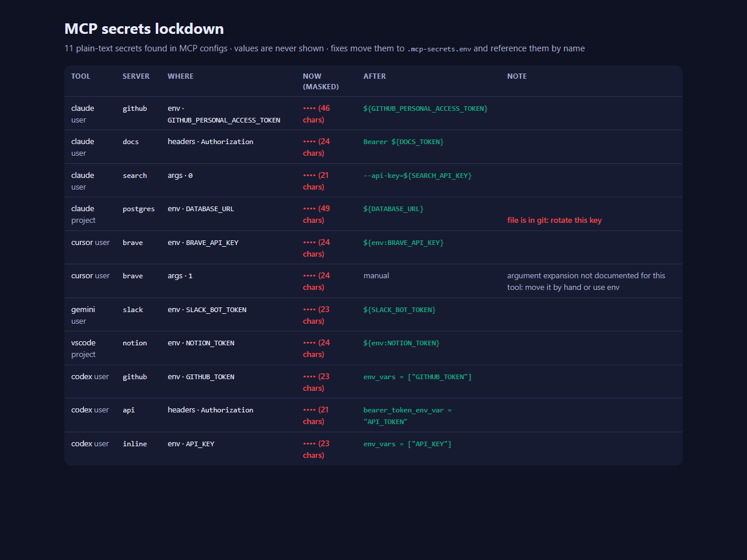Click the masked "(49 chars)" value
This screenshot has width=747, height=560.
point(316,215)
